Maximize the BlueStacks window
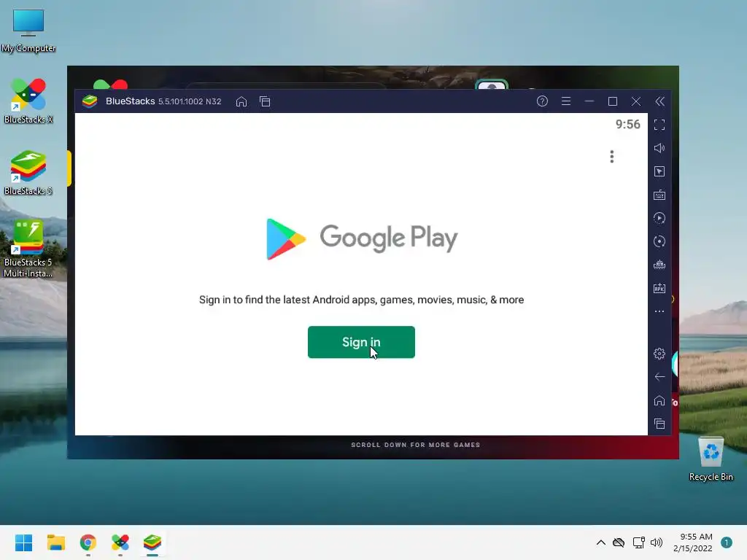Image resolution: width=747 pixels, height=560 pixels. tap(613, 101)
